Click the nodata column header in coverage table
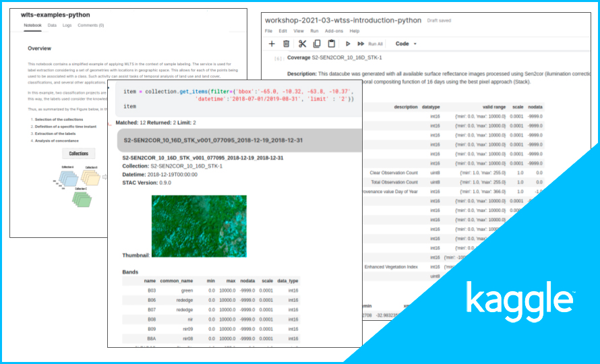600x364 pixels. 535,107
